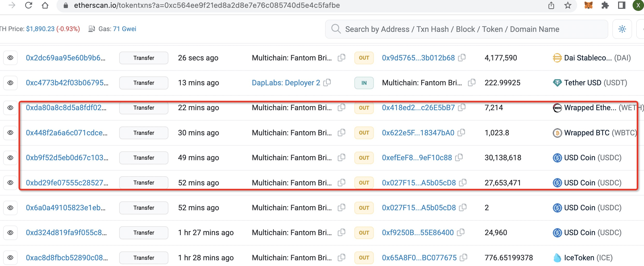Image resolution: width=644 pixels, height=266 pixels.
Task: Open transaction 0x2dc69aa95e60b9b6...
Action: click(x=66, y=58)
